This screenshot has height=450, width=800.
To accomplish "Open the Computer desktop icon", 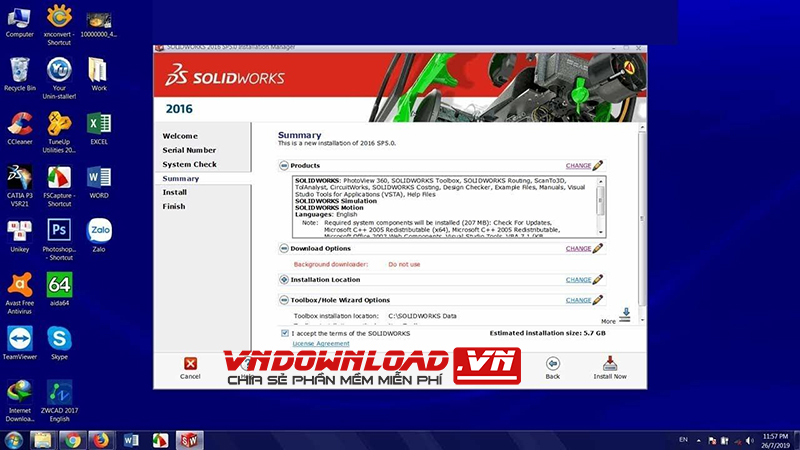I will click(19, 21).
